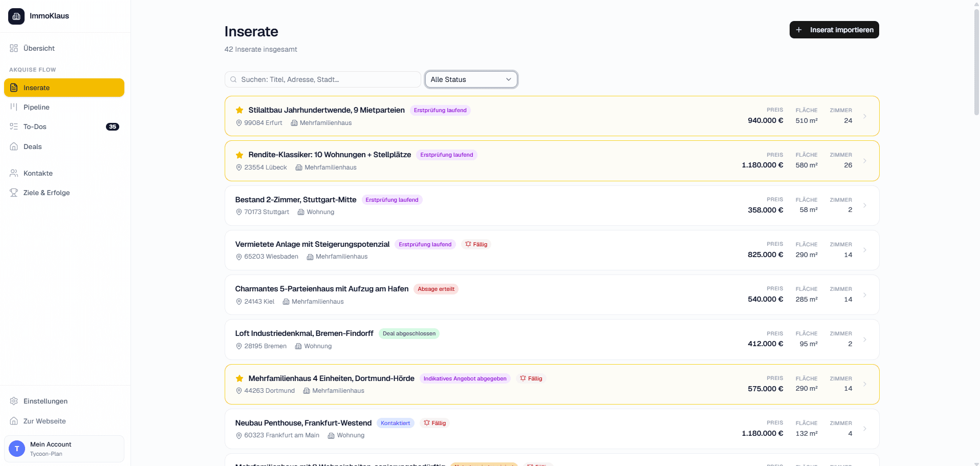Expand the Vermietete Anlage listing chevron
The image size is (980, 466).
[x=865, y=250]
